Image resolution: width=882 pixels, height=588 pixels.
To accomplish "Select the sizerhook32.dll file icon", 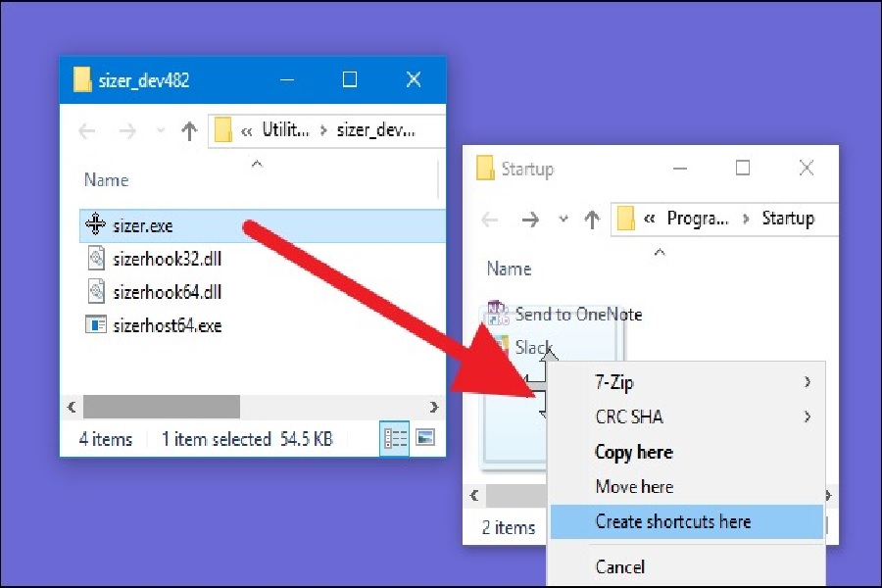I will coord(95,259).
